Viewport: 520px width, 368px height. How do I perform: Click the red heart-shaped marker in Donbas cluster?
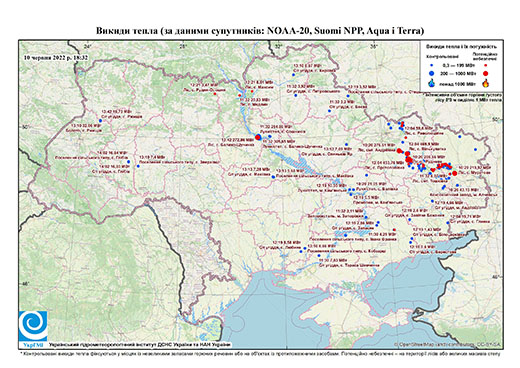pos(433,170)
